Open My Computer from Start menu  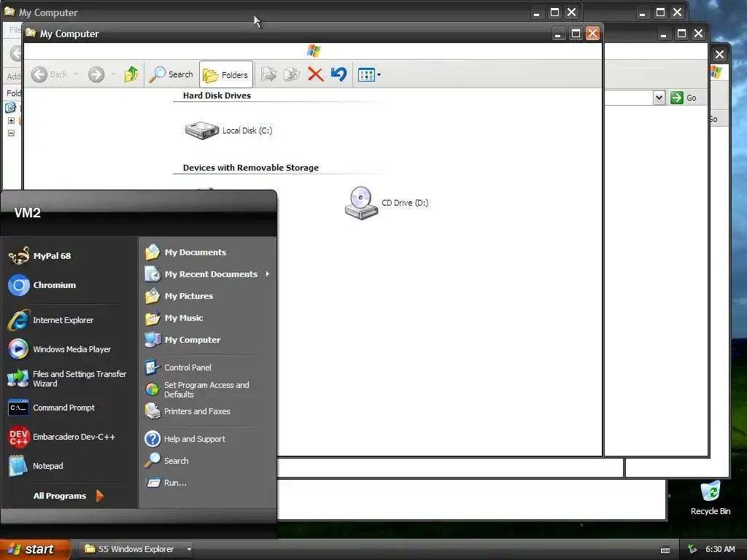click(x=207, y=340)
